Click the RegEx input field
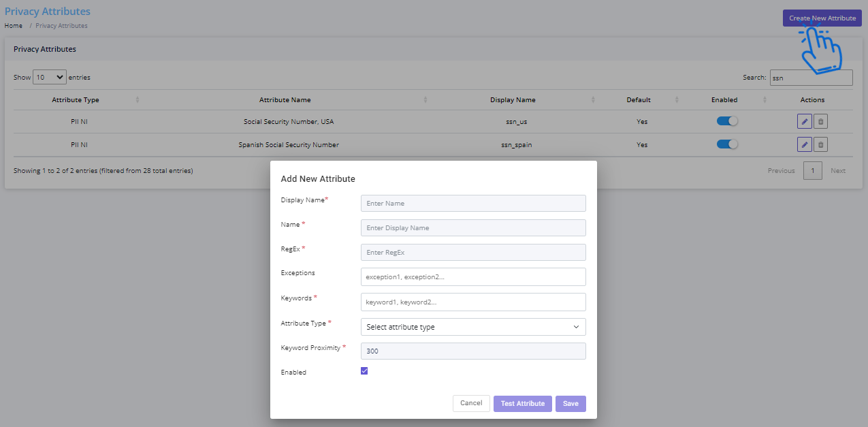This screenshot has width=868, height=427. [473, 252]
